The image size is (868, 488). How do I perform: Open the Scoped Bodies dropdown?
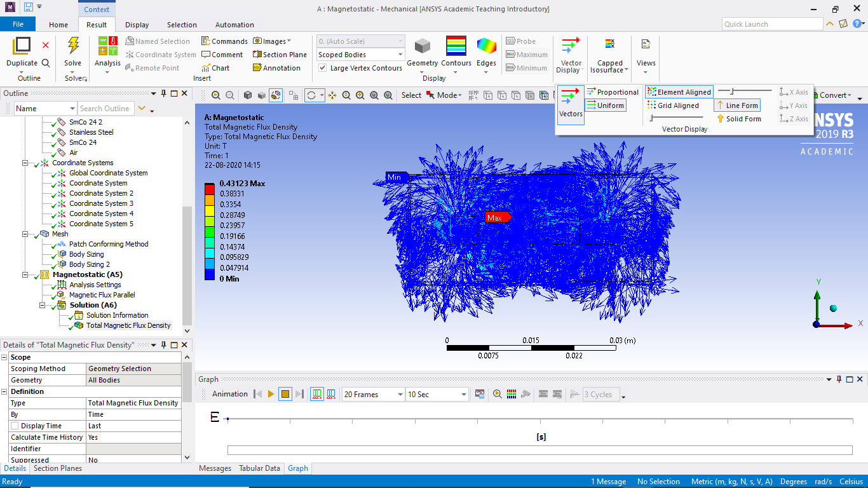360,55
